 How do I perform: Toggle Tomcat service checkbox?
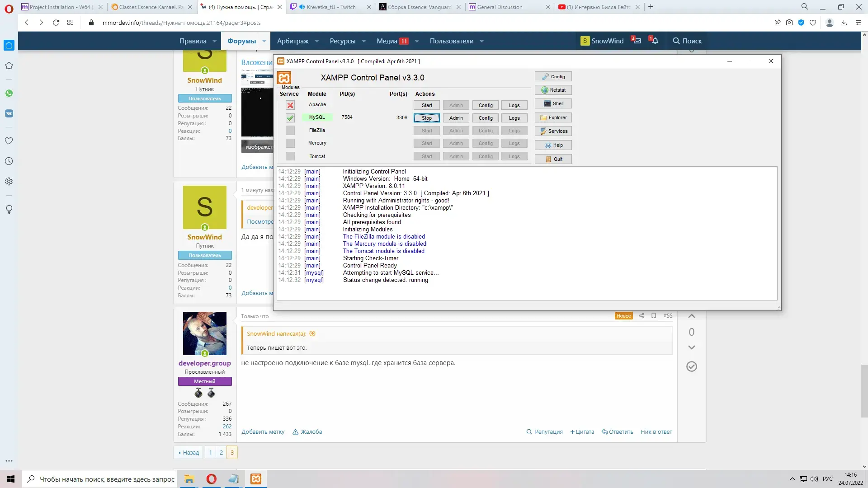pyautogui.click(x=290, y=156)
